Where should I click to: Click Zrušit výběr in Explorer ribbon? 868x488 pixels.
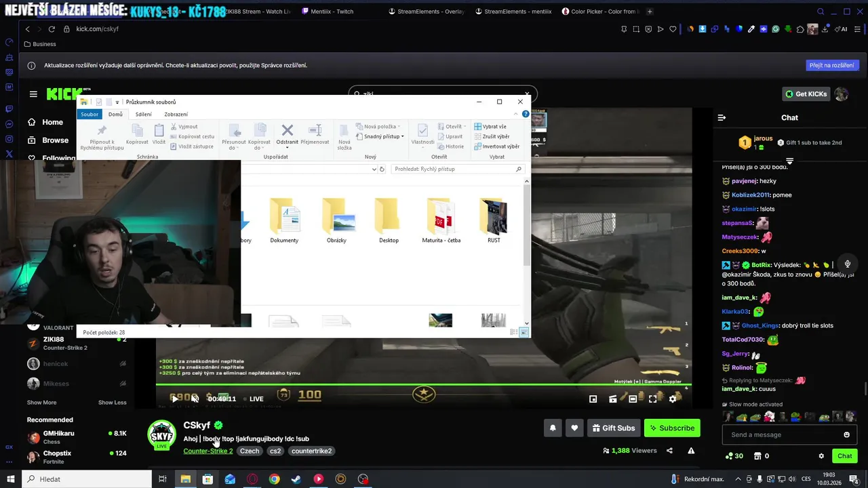tap(492, 136)
